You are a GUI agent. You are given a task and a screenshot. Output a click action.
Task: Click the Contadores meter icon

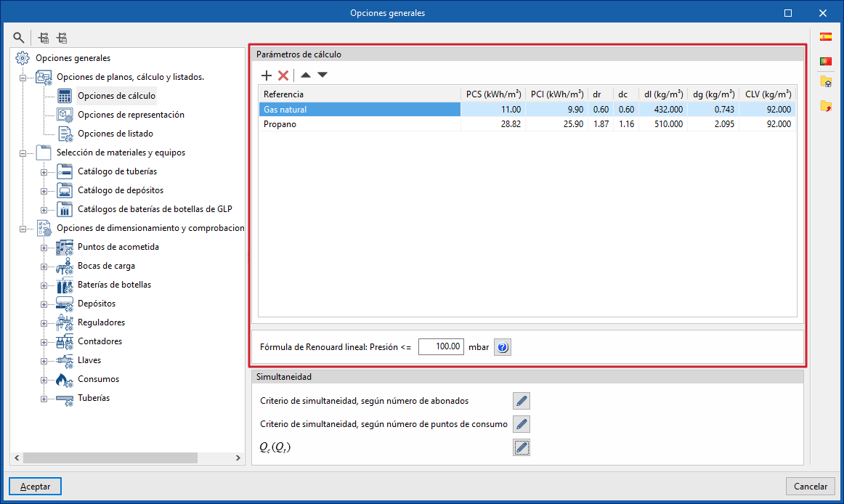point(65,342)
